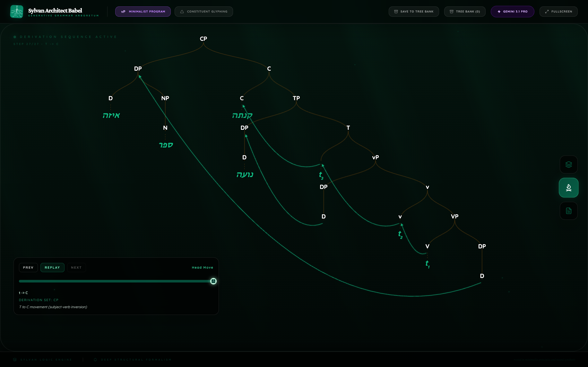Screen dimensions: 588x367
Task: Click the derivation progress slider handle
Action: 213,281
